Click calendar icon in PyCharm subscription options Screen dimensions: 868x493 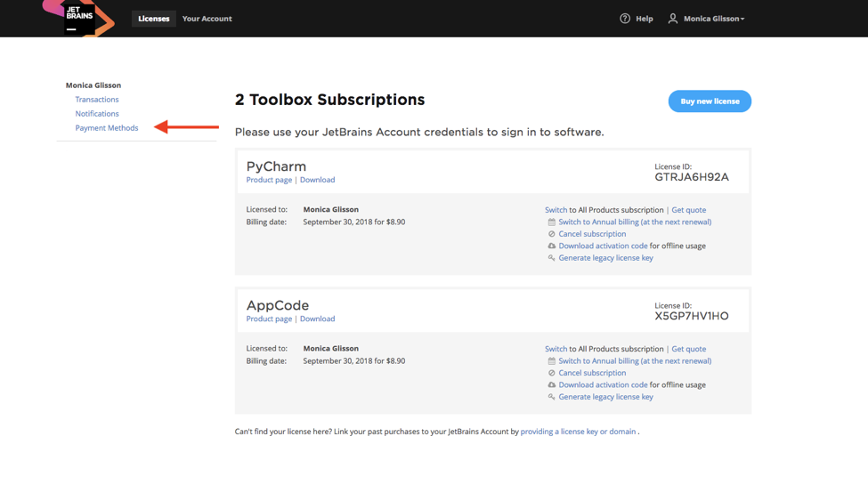pos(551,222)
